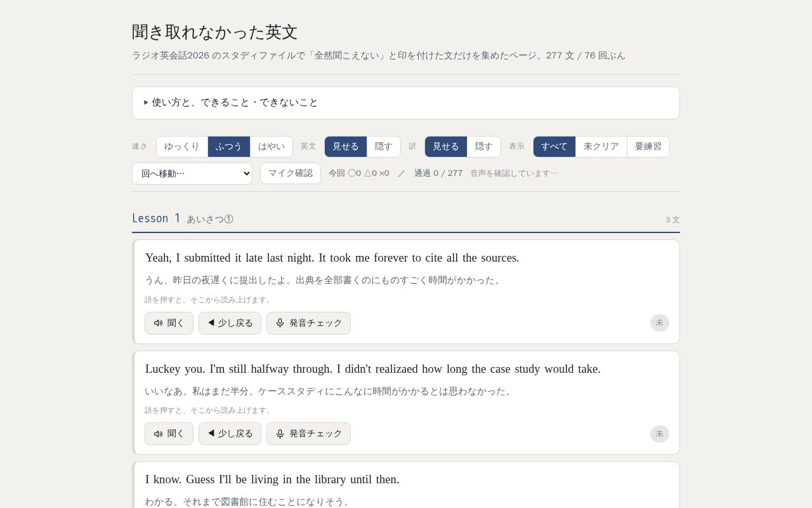Click the word 'submitted' in the first sentence
The image size is (812, 508).
[x=207, y=258]
